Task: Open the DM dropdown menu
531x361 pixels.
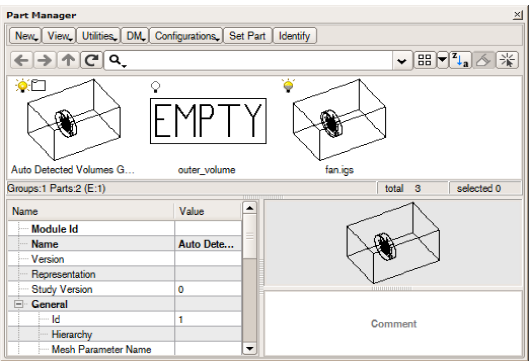Action: (x=135, y=36)
